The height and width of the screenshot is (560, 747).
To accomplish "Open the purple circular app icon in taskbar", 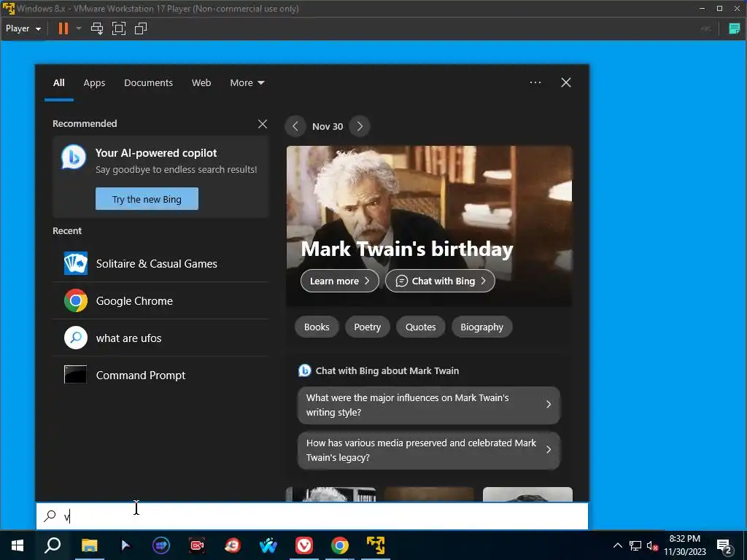I will pos(161,545).
